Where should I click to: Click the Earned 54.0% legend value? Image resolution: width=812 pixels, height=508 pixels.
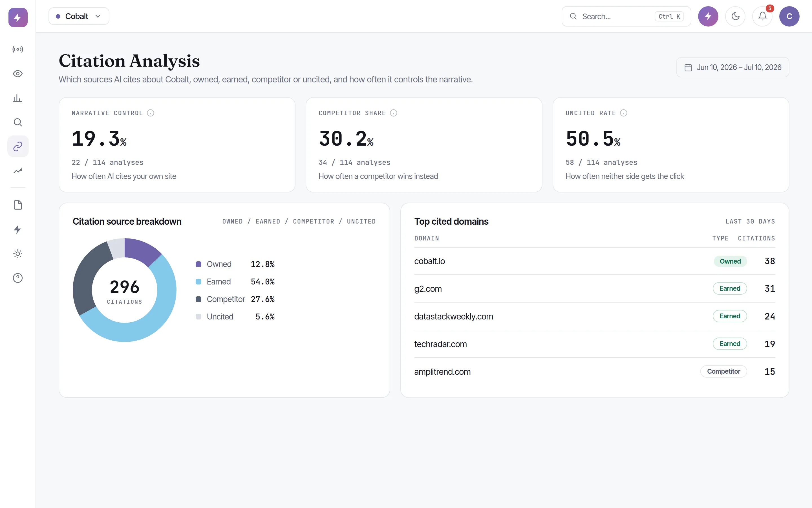coord(263,282)
